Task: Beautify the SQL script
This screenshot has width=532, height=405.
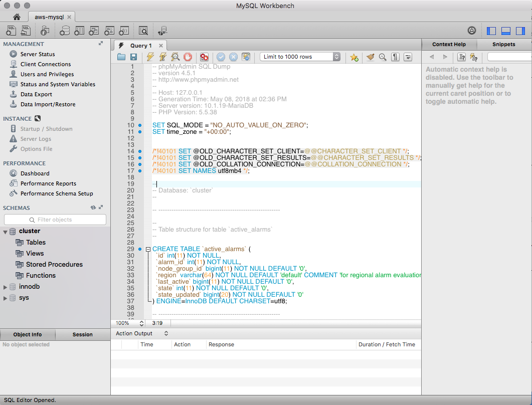Action: 370,57
